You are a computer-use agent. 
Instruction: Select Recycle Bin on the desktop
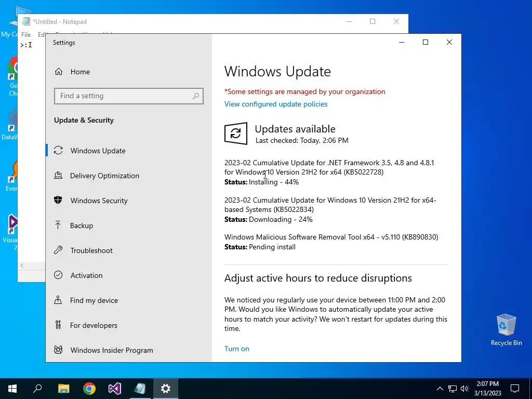pyautogui.click(x=506, y=330)
